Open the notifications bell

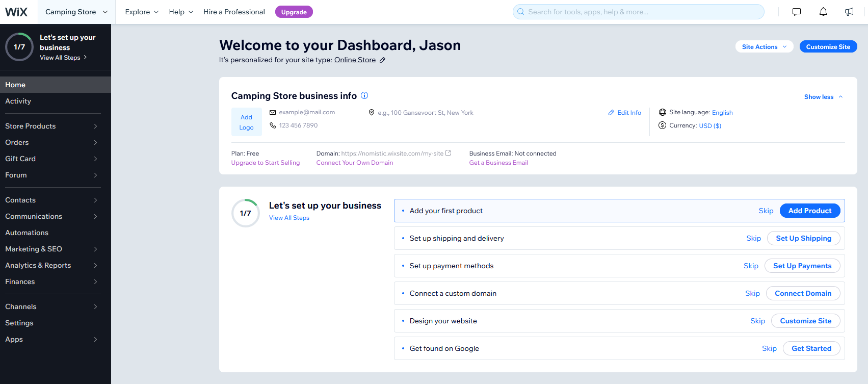pos(823,12)
